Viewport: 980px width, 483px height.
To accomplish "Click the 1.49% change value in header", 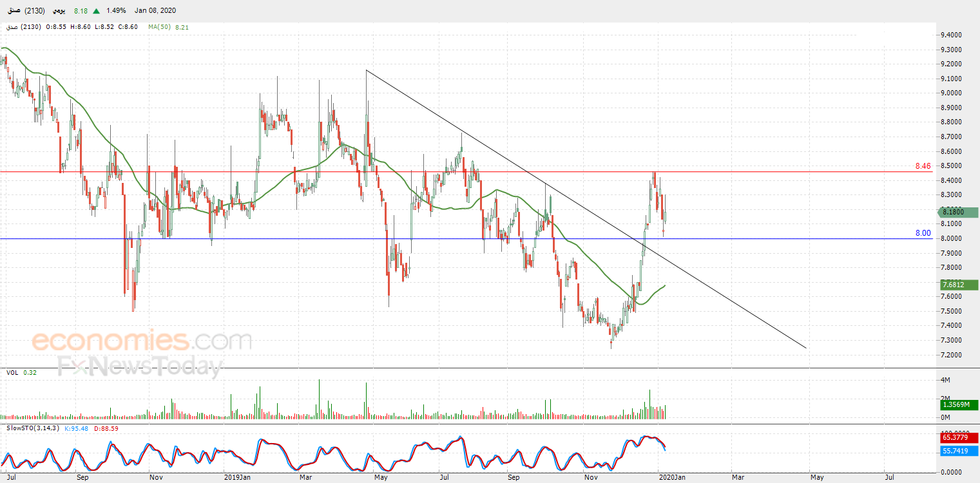I will tap(117, 11).
